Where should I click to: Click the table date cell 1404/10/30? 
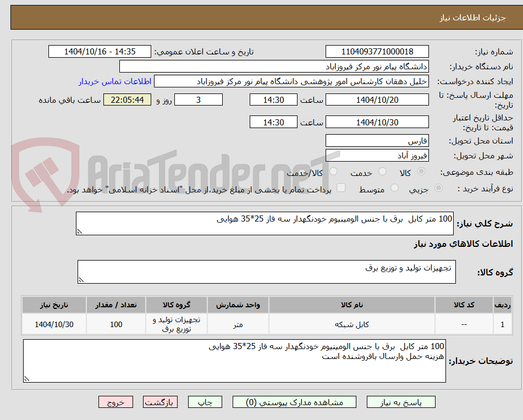coord(54,324)
